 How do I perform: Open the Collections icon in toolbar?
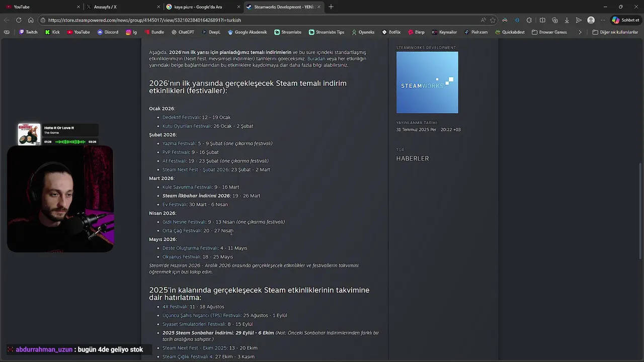555,20
